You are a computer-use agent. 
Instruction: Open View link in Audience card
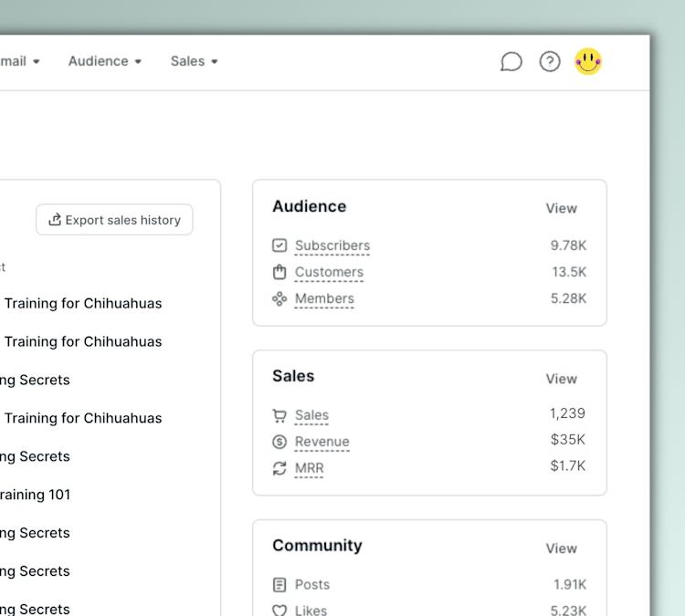(562, 208)
